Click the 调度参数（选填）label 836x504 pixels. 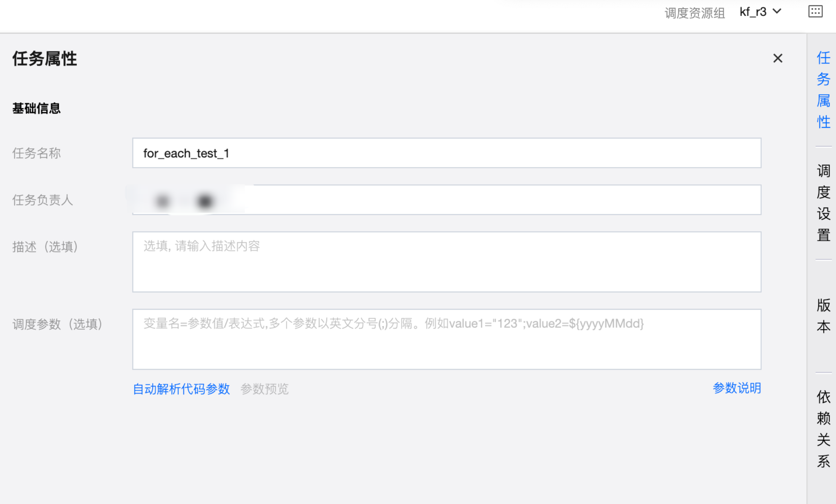58,324
